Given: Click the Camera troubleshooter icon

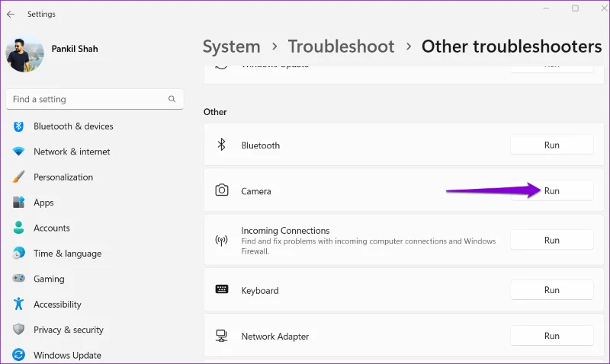Looking at the screenshot, I should [x=222, y=190].
